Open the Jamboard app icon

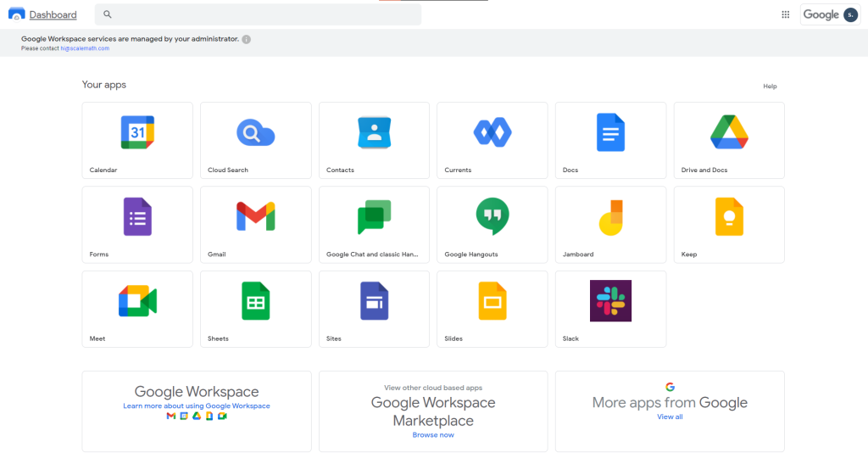(x=610, y=218)
